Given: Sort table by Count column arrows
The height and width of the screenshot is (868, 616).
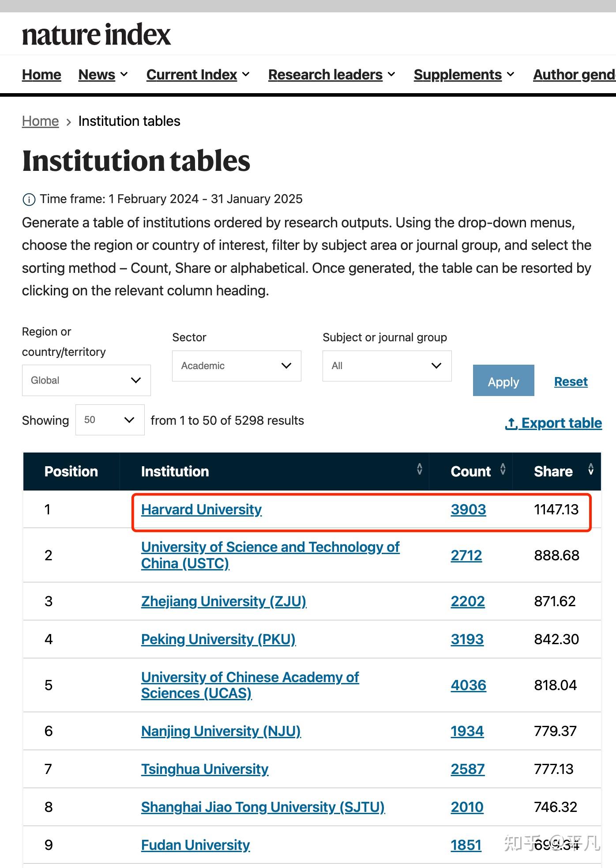Looking at the screenshot, I should 503,469.
